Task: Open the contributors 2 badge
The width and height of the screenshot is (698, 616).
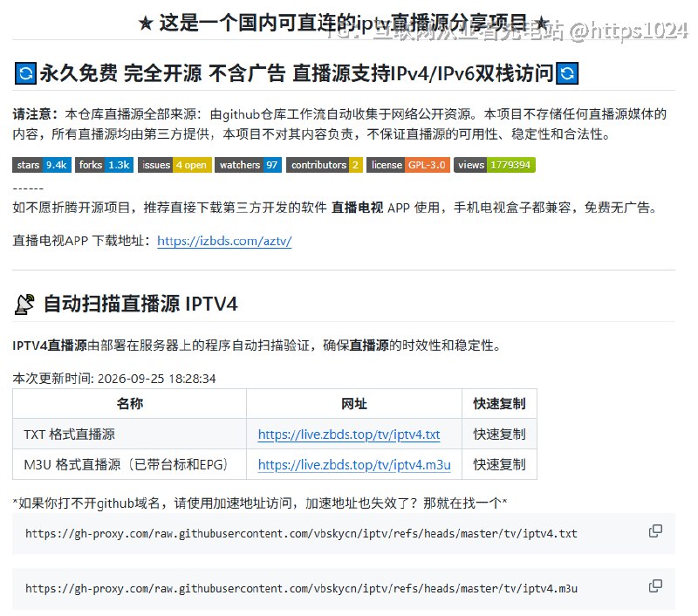Action: tap(325, 165)
